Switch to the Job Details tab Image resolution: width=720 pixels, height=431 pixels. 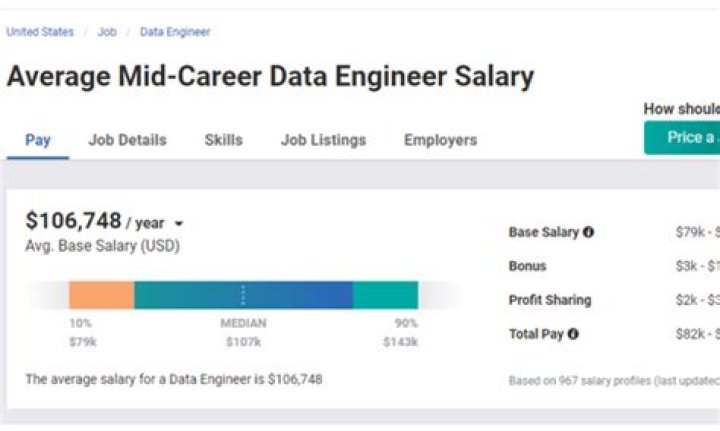(127, 140)
